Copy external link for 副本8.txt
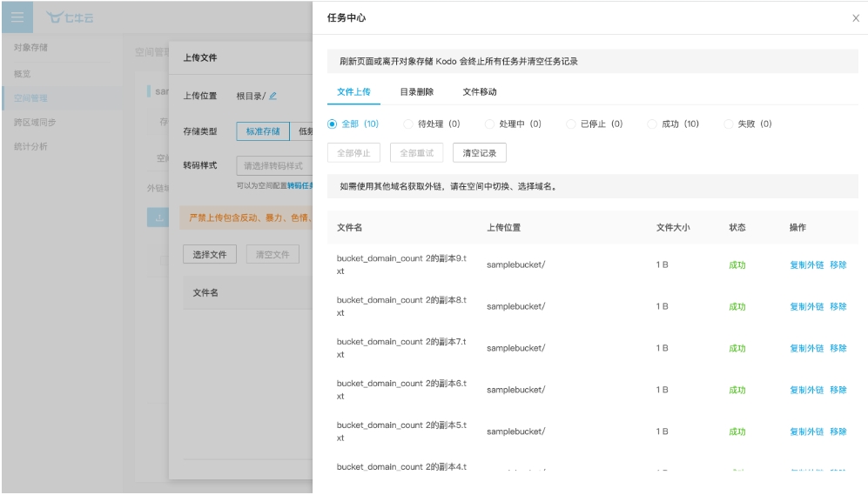Screen dimensions: 868x495 point(806,306)
